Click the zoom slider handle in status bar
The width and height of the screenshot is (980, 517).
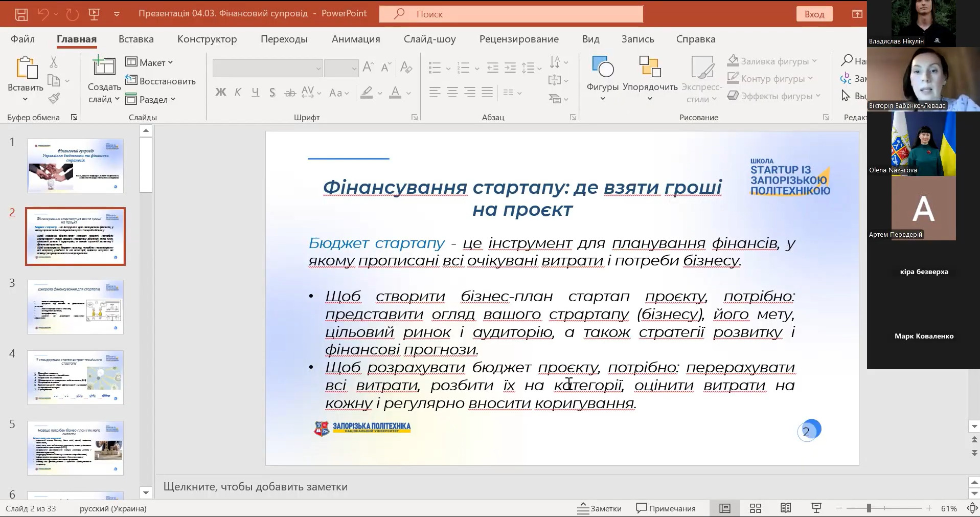[x=869, y=508]
